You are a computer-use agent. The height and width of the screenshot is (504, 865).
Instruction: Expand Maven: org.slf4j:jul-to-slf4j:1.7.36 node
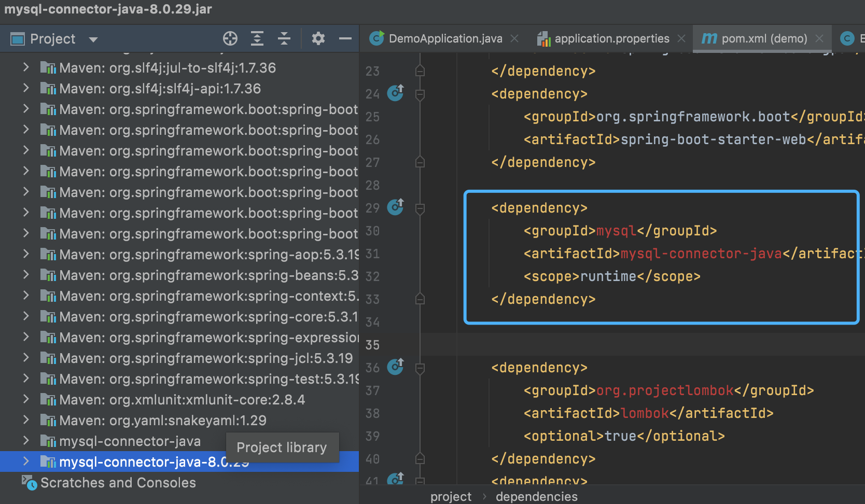point(26,67)
